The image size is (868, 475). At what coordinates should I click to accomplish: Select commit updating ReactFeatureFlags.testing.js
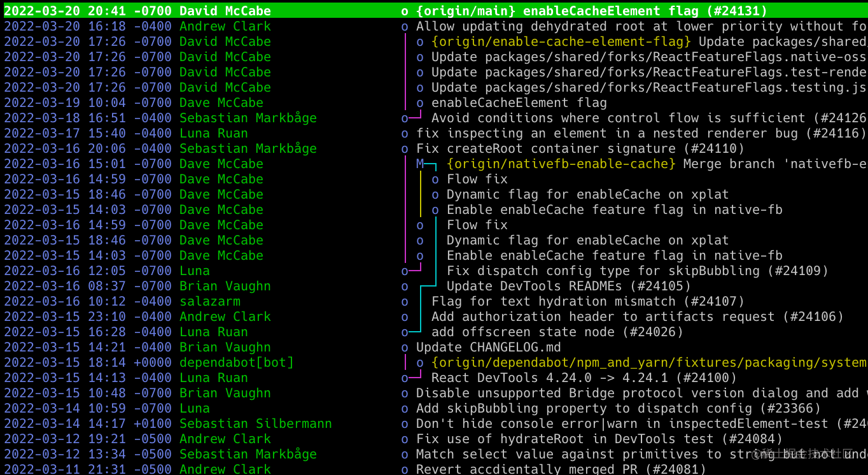[649, 87]
